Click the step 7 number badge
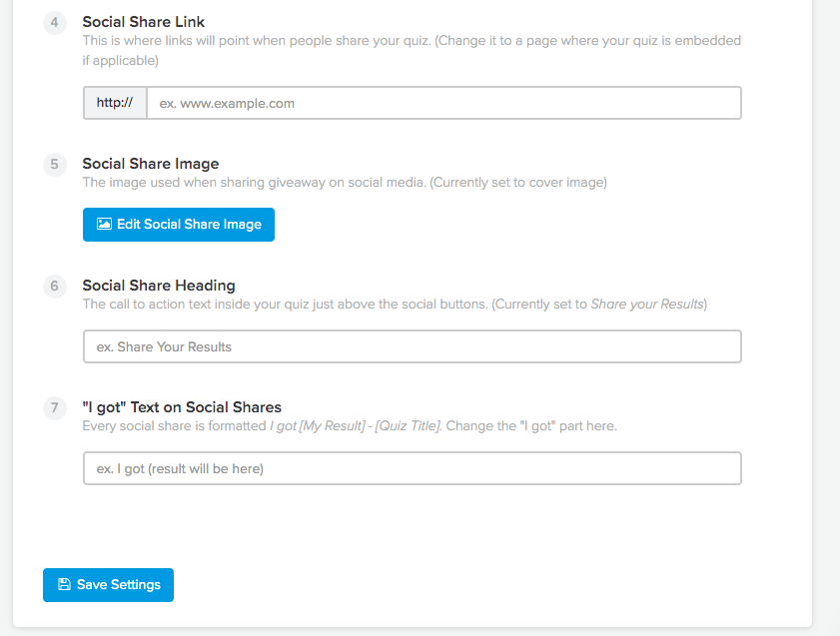Screen dimensions: 840x636 55,408
